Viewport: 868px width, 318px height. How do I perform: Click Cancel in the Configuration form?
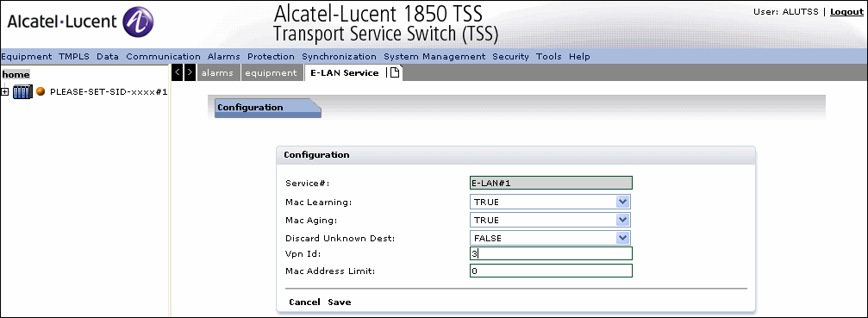[304, 302]
